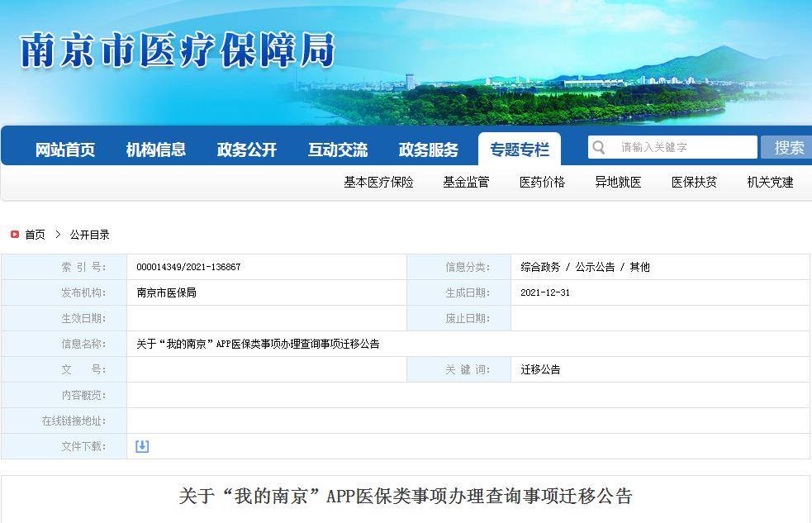This screenshot has width=812, height=523.
Task: Click the magnifier icon in search box
Action: click(599, 147)
